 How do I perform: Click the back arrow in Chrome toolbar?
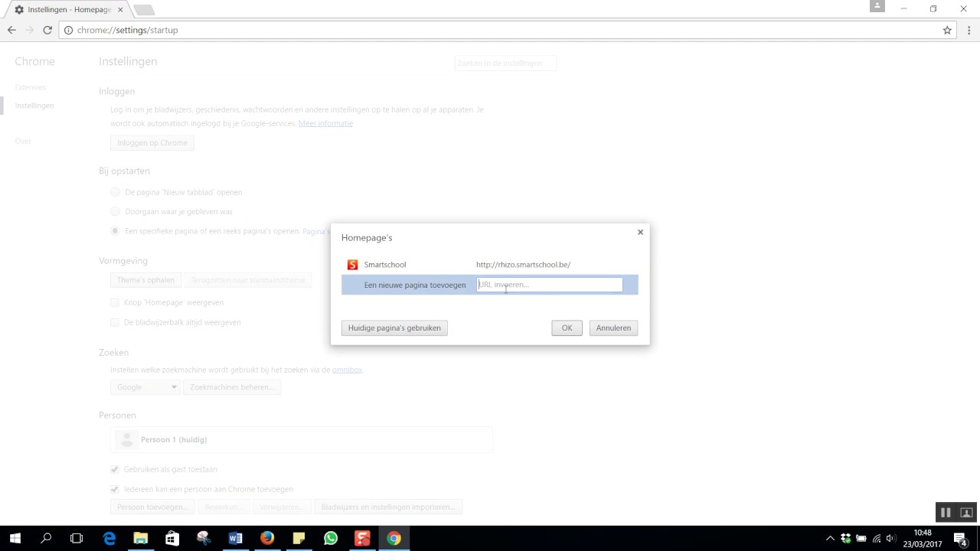(11, 30)
